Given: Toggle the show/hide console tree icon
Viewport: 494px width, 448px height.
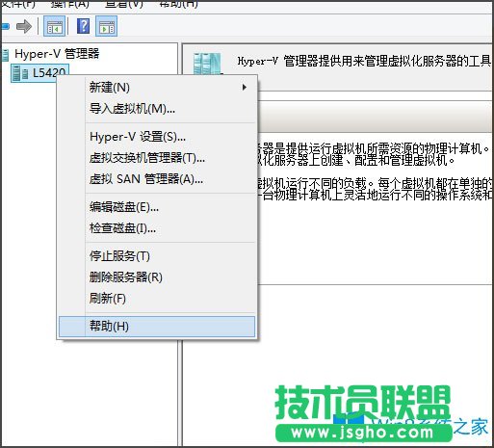Looking at the screenshot, I should point(54,26).
